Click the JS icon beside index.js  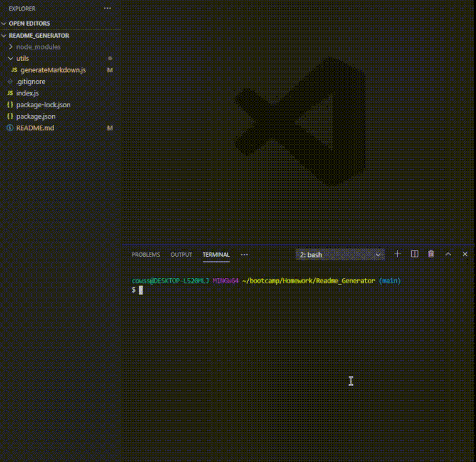[x=10, y=93]
